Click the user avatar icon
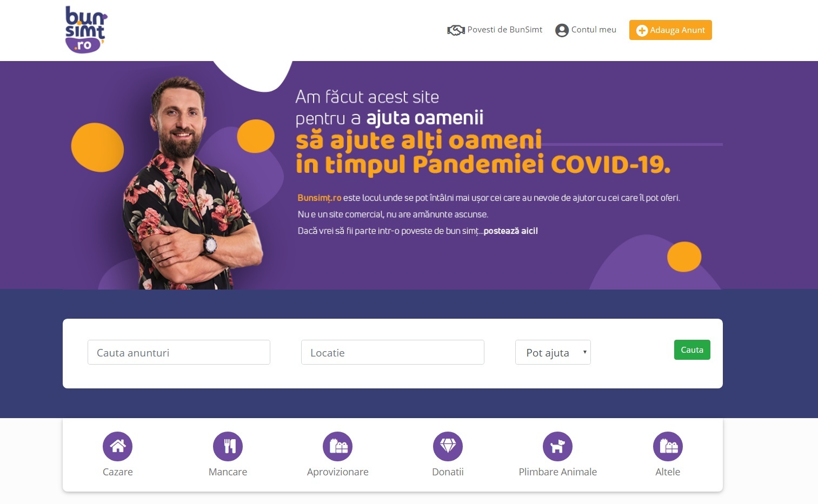 click(x=562, y=30)
